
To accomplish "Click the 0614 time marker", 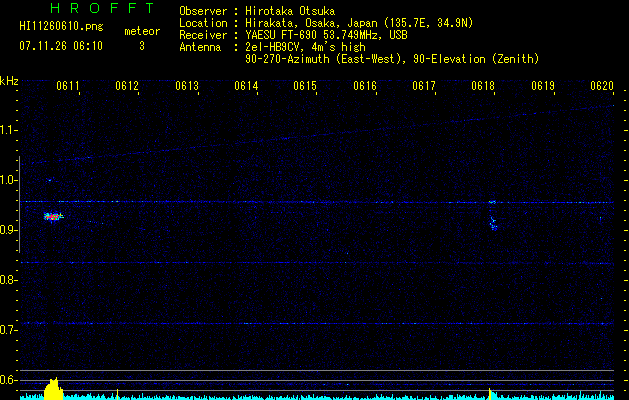I will pyautogui.click(x=246, y=86).
